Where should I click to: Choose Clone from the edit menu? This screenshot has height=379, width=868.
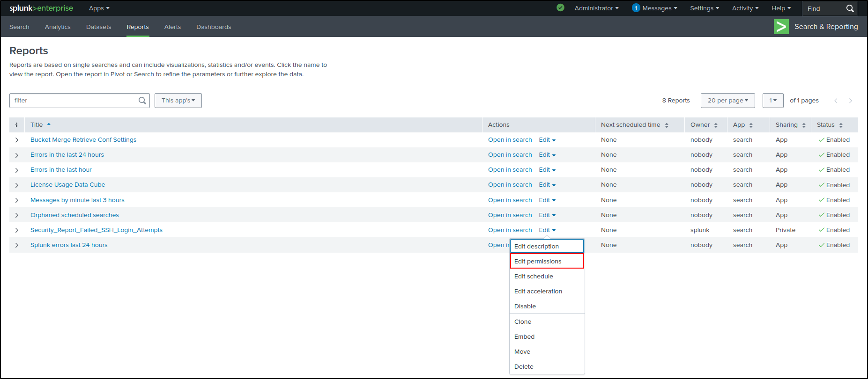pyautogui.click(x=547, y=322)
